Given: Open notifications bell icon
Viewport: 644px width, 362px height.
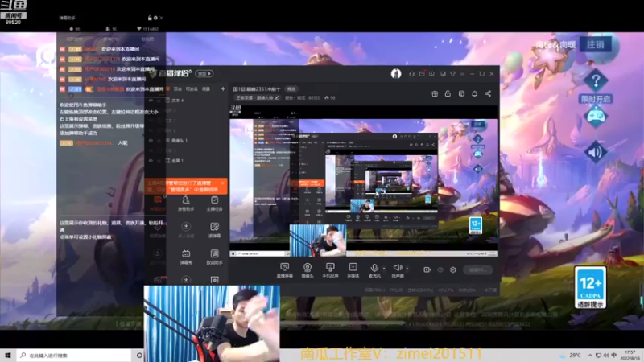Looking at the screenshot, I should pyautogui.click(x=474, y=93).
